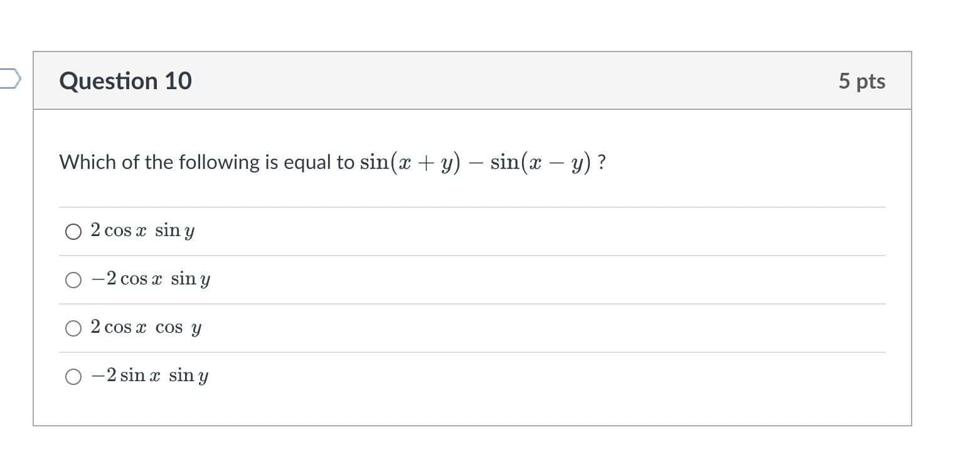Click the answer text 2 cos x cos y
The width and height of the screenshot is (980, 476).
[x=146, y=327]
